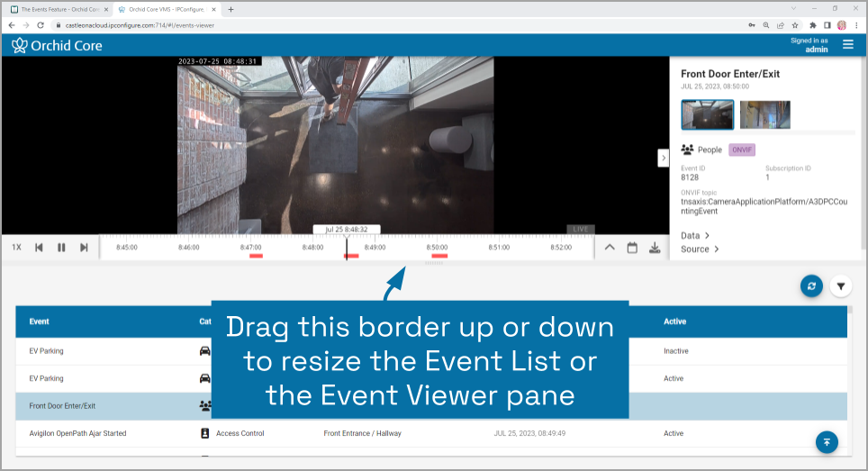Go back in the browser

click(x=12, y=25)
